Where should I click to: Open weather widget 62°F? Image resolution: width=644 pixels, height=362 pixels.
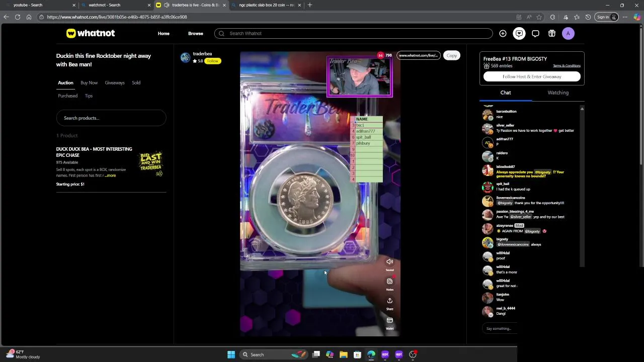(23, 354)
